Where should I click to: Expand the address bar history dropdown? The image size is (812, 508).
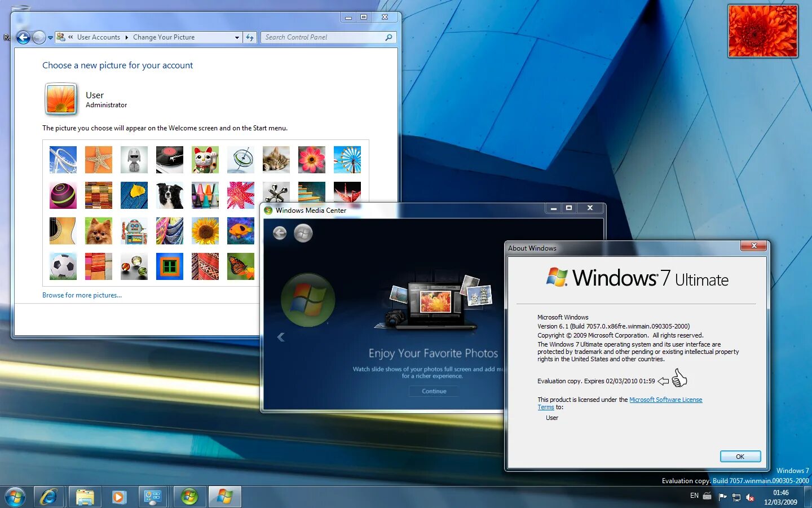(x=237, y=37)
